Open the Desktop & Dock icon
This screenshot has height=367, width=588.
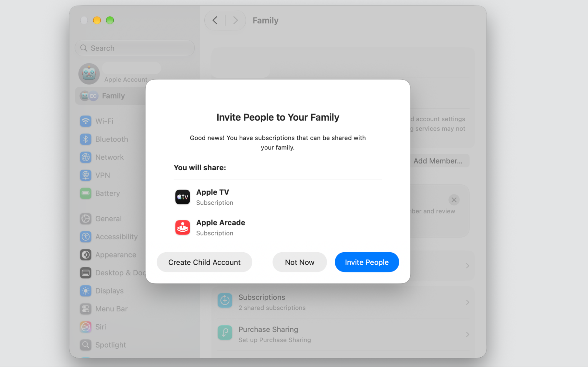tap(86, 273)
